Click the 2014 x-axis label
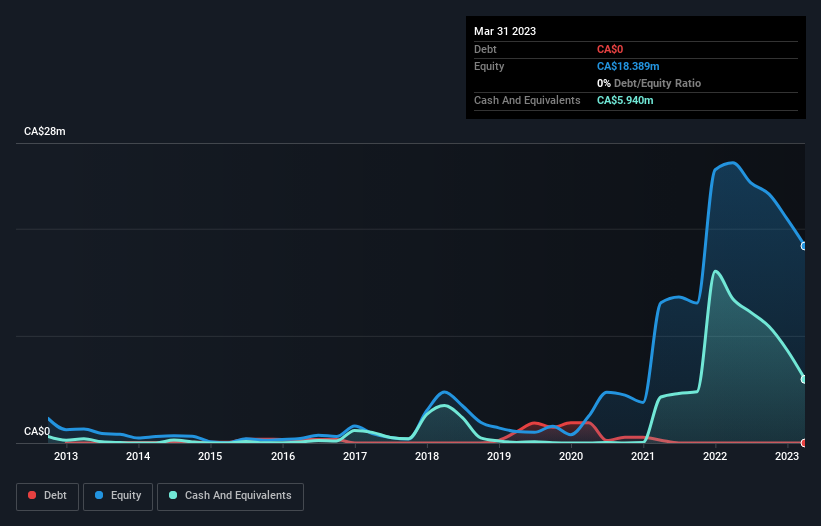 tap(138, 456)
